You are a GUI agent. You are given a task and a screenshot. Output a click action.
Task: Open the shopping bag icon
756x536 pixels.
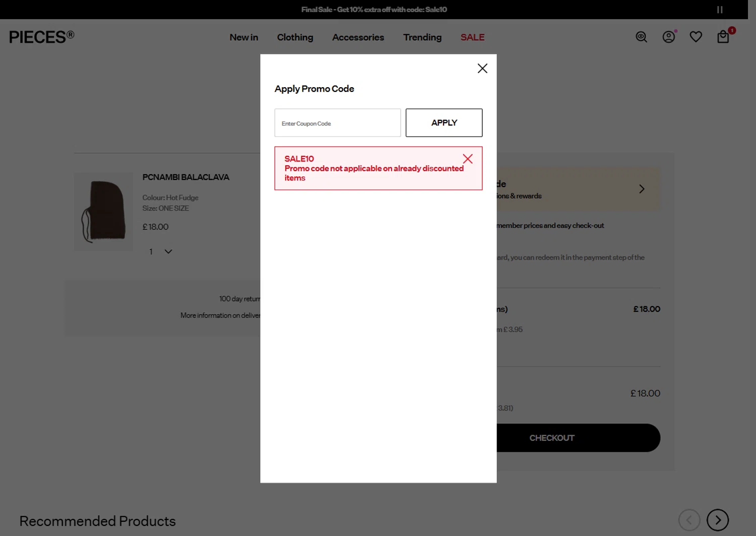coord(723,37)
